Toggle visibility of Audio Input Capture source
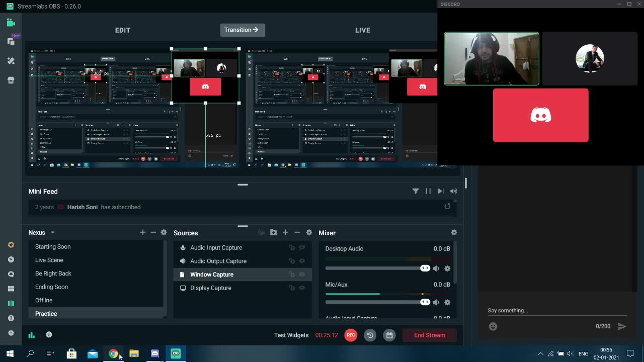The width and height of the screenshot is (644, 362). click(302, 247)
